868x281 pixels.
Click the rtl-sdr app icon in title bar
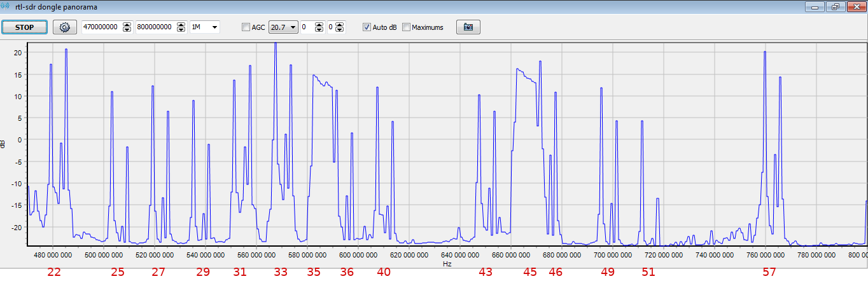coord(7,6)
